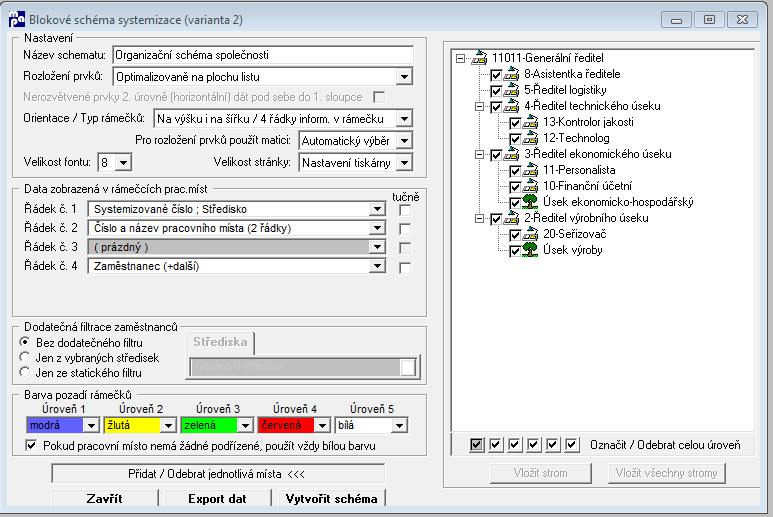The image size is (773, 517).
Task: Click the Finanční účetní position icon
Action: tap(530, 186)
